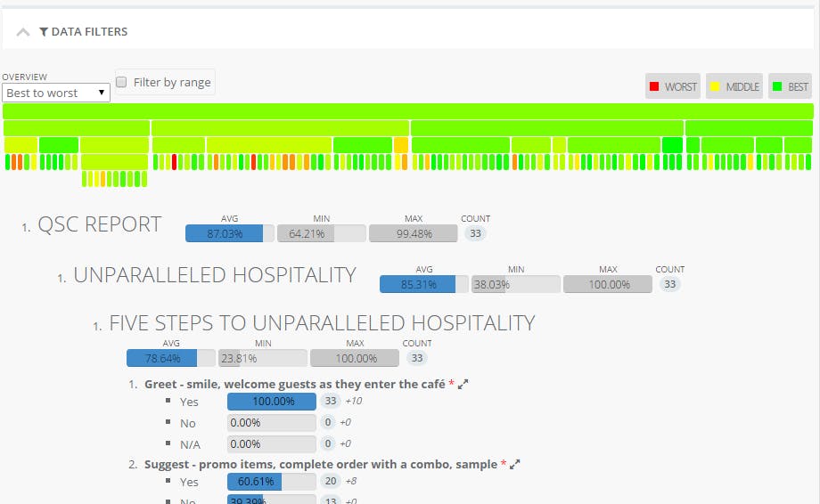Click QSC Report AVG 87.03% bar
This screenshot has width=820, height=504.
point(230,233)
